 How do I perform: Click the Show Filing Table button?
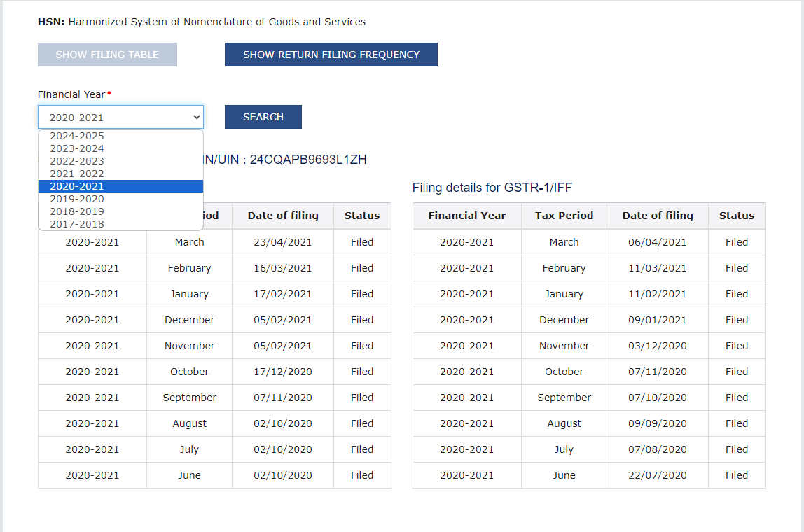click(x=107, y=55)
